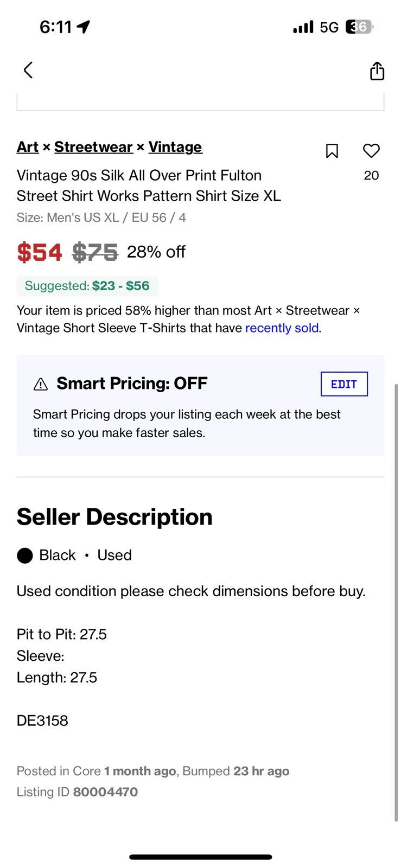Tap the 20 likes count
This screenshot has width=401, height=868.
coord(372,175)
